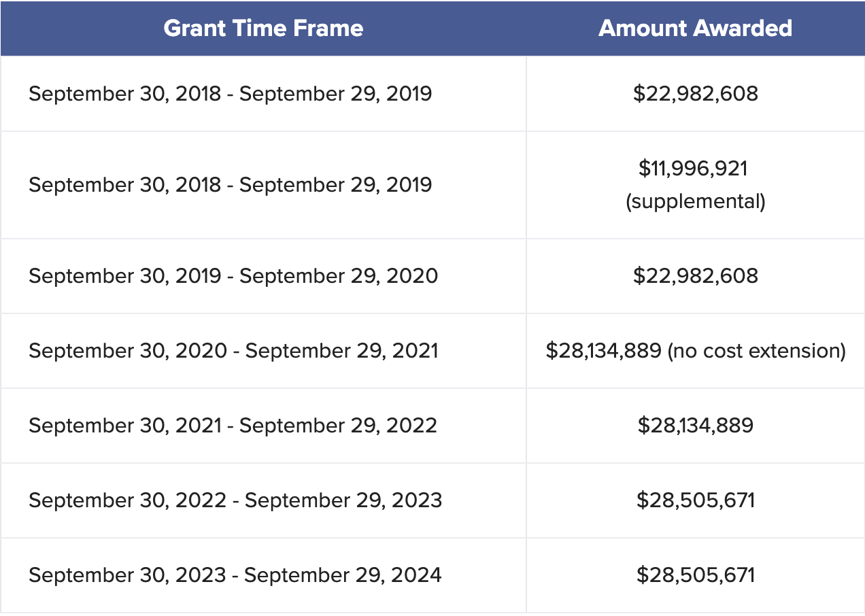
Task: Click $22,982,608 awarded for 2019 - 2020
Action: coord(695,276)
